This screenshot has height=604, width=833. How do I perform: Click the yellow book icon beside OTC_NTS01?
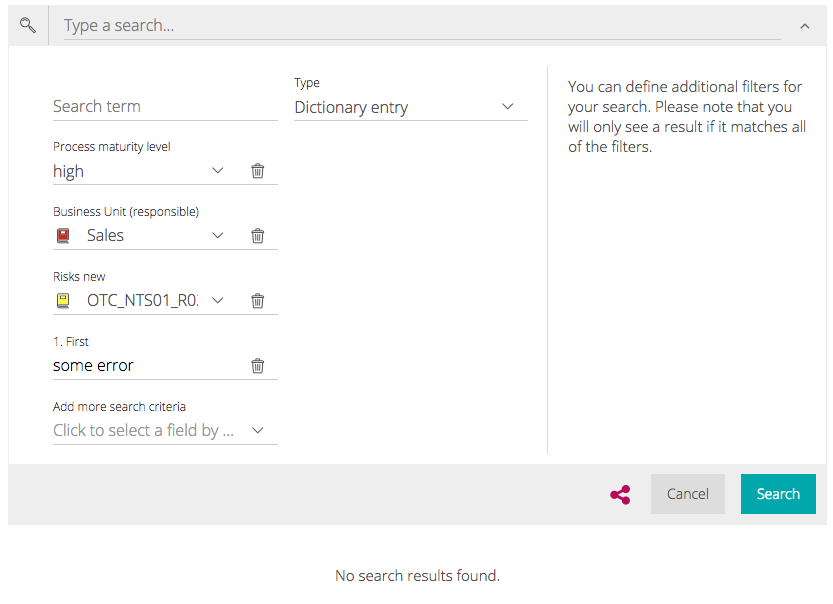click(x=63, y=301)
